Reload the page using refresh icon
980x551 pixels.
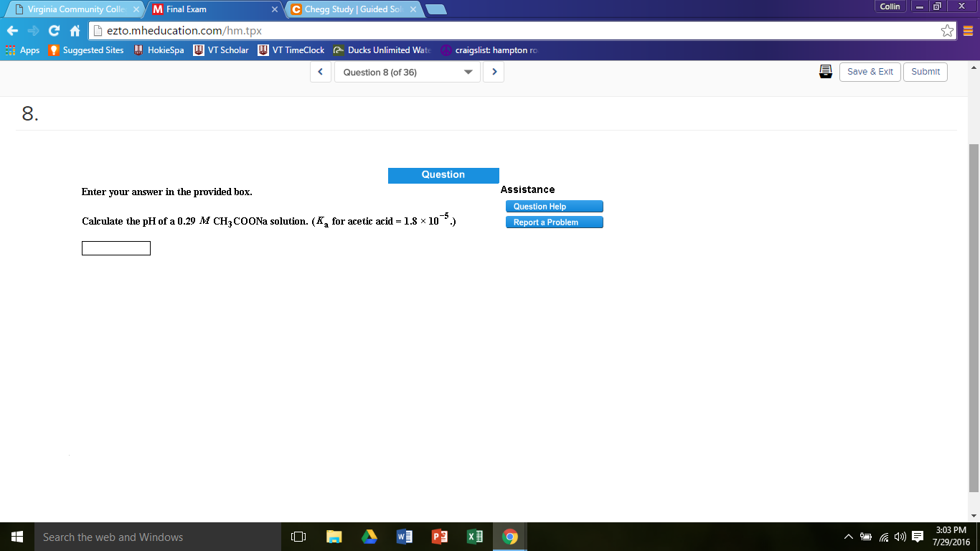[x=54, y=31]
